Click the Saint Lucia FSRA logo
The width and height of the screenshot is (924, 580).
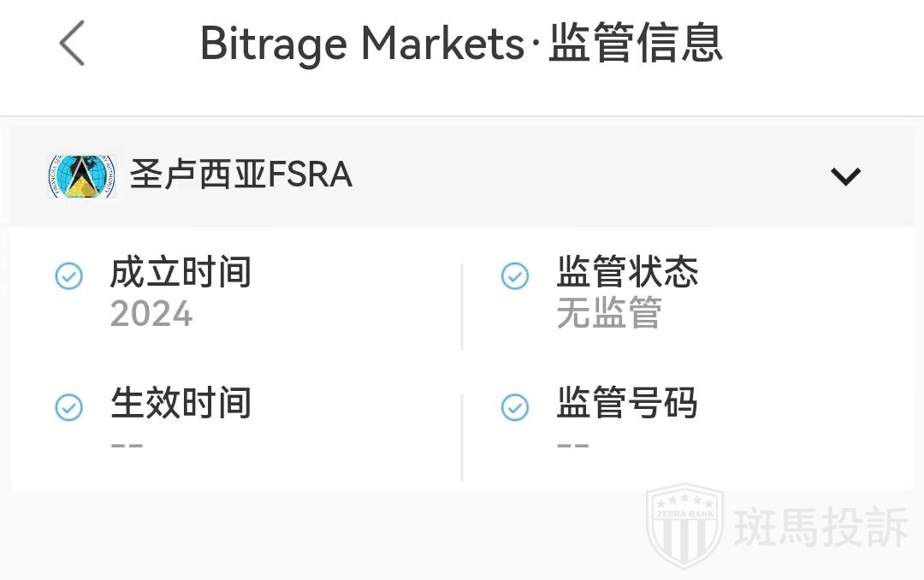tap(82, 176)
